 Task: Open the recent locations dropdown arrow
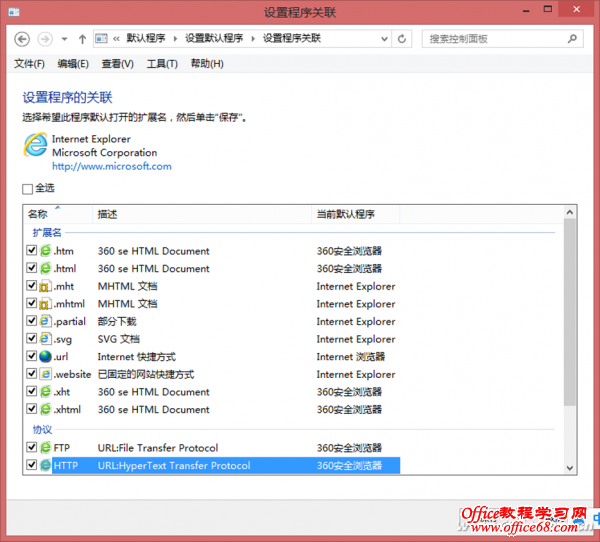(x=64, y=39)
